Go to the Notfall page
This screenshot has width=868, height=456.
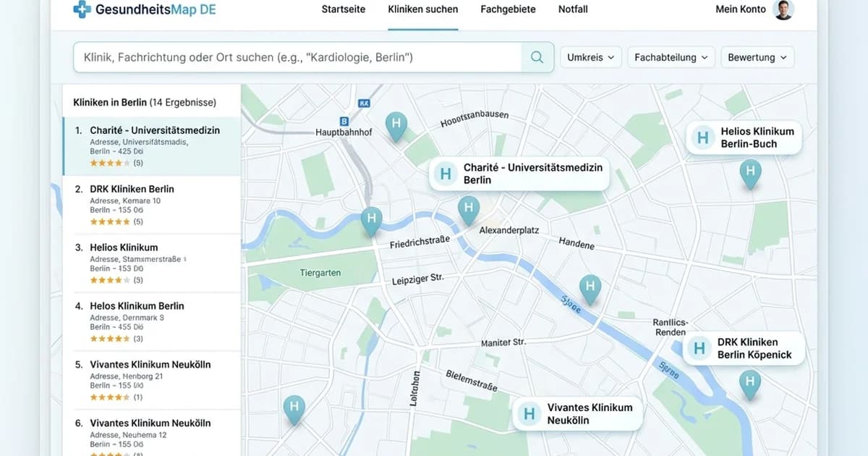tap(573, 9)
